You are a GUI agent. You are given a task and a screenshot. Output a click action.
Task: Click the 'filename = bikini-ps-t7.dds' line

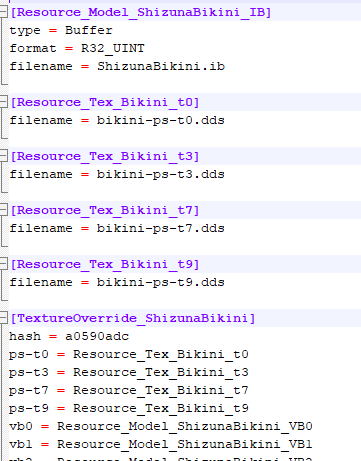(117, 228)
